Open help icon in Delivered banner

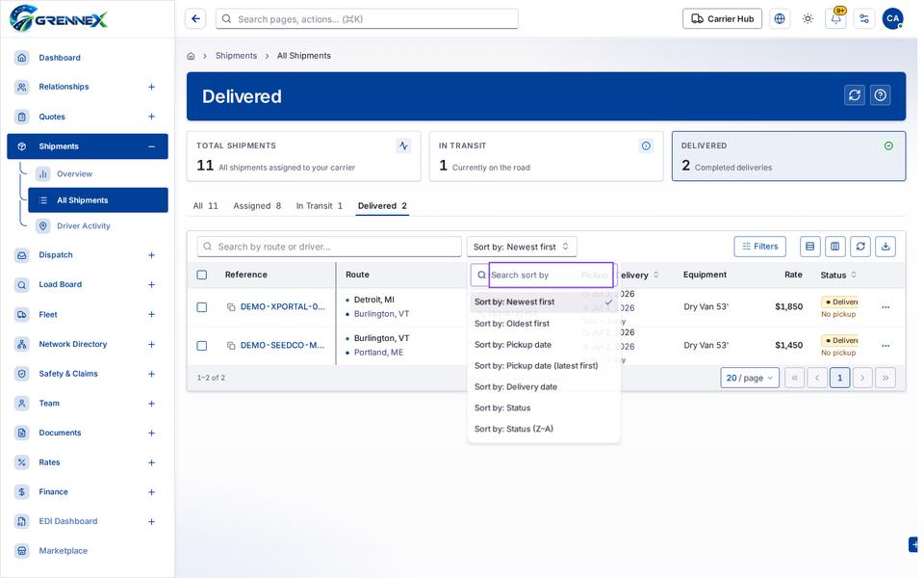click(881, 95)
